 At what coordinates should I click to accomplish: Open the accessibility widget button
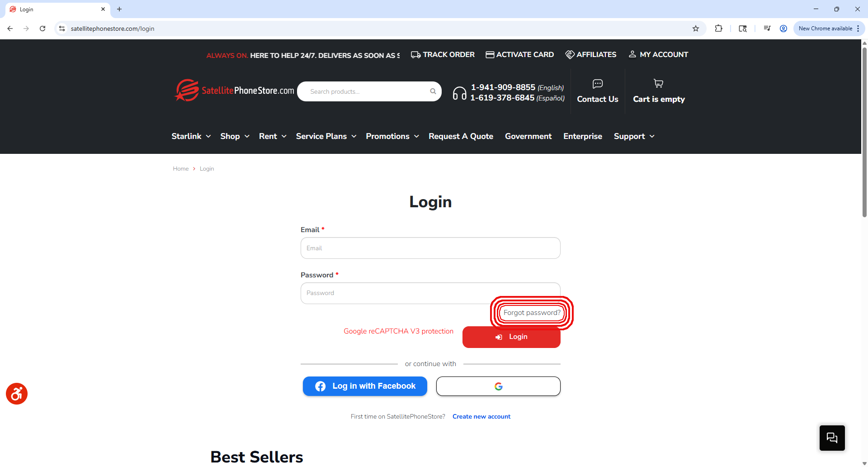click(17, 394)
